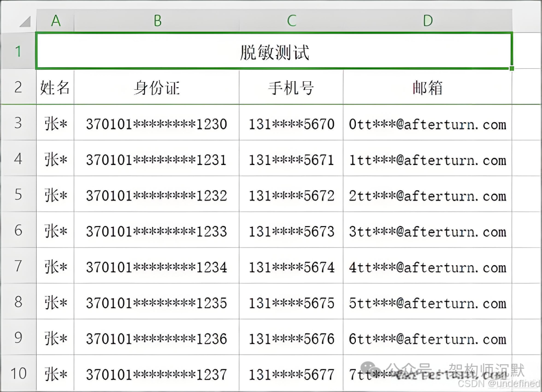Select ID cell 370101********1232
The image size is (542, 392).
157,194
